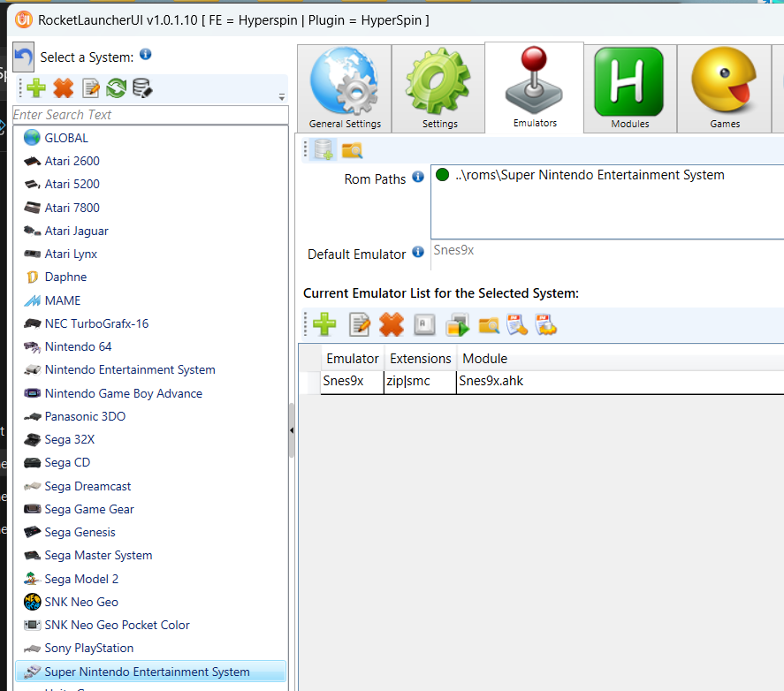Select the ..\roms\Super Nintendo Entertainment System path
784x691 pixels.
[590, 175]
